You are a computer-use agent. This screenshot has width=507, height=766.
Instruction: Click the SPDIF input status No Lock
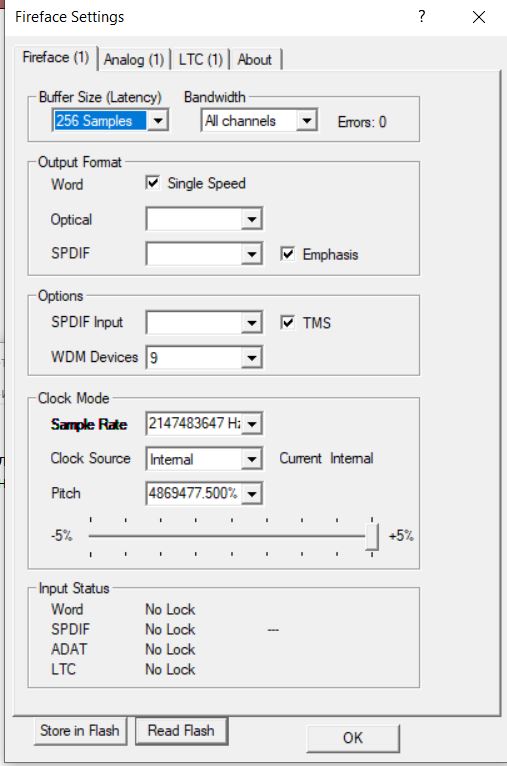click(x=170, y=629)
